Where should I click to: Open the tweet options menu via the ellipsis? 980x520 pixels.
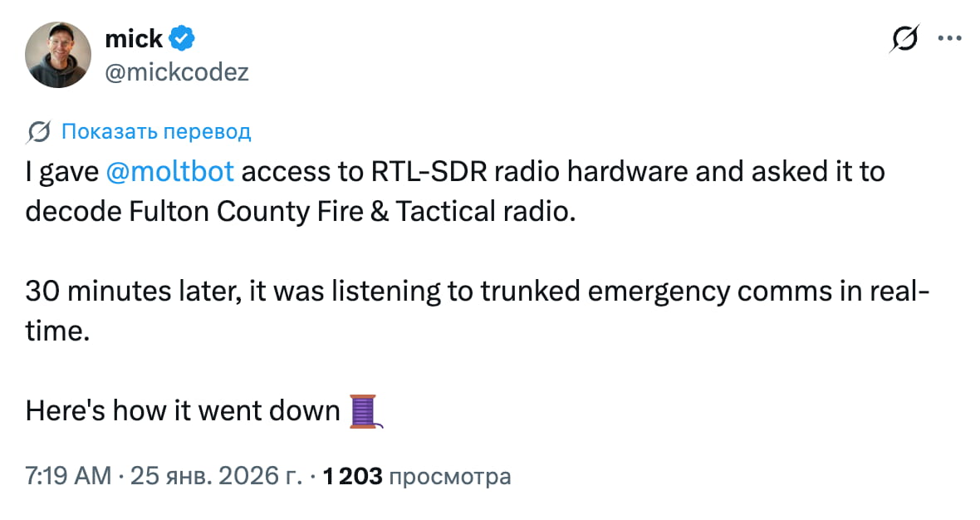[x=950, y=37]
